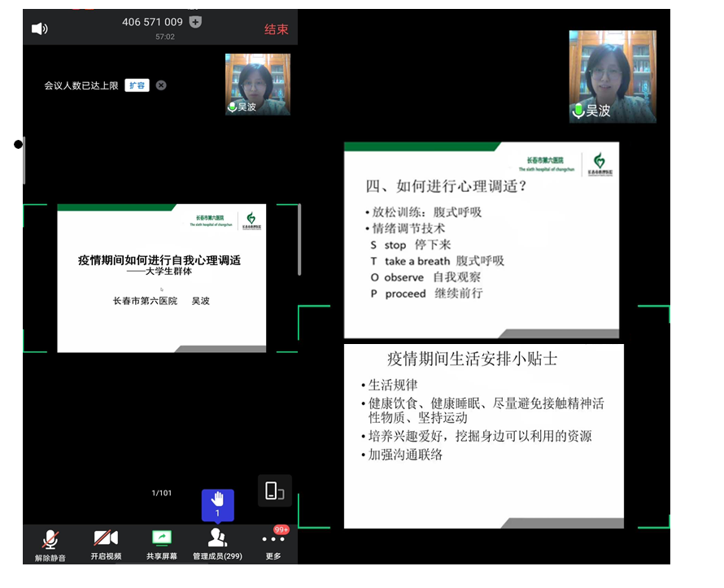Screen dimensions: 724x588
Task: Click the 四、如何进行心理调适 slide image
Action: [x=481, y=240]
